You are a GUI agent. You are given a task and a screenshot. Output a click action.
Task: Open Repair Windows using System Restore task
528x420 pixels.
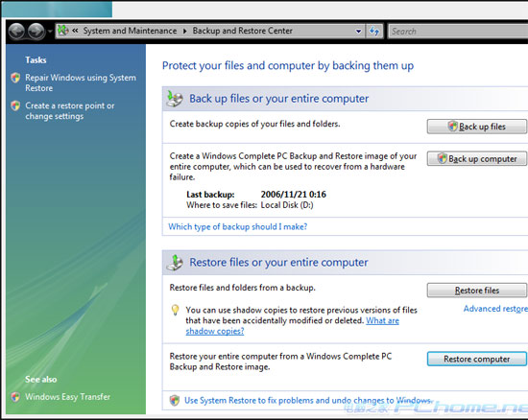81,82
